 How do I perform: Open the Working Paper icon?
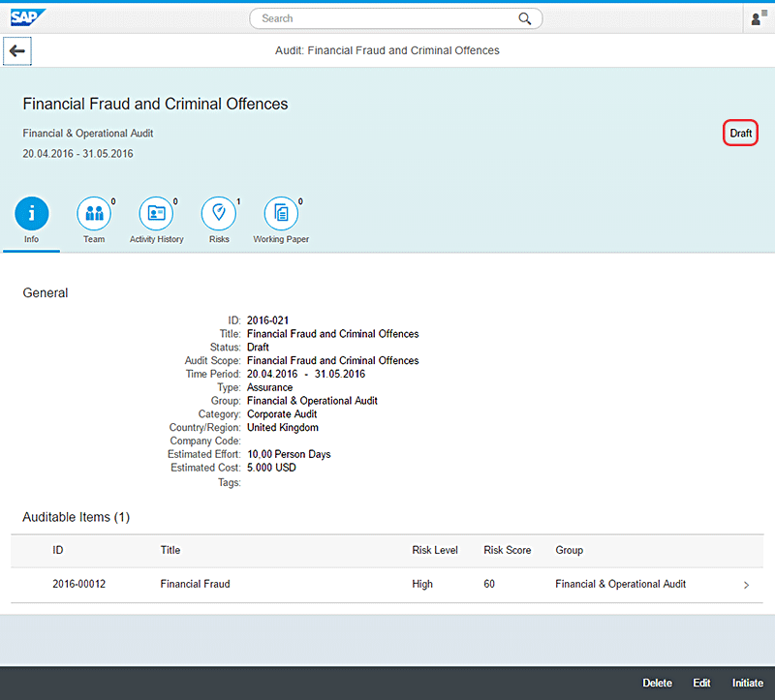tap(281, 213)
